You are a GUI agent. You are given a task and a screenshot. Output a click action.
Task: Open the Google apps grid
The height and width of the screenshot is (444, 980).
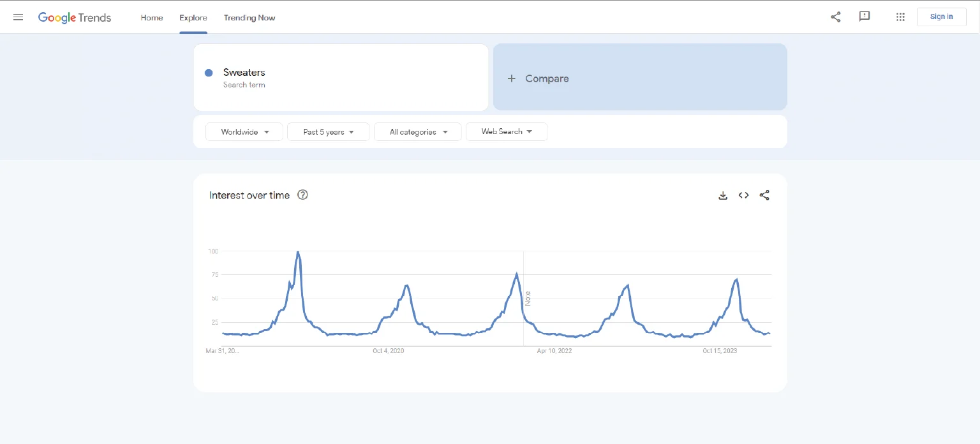coord(900,17)
